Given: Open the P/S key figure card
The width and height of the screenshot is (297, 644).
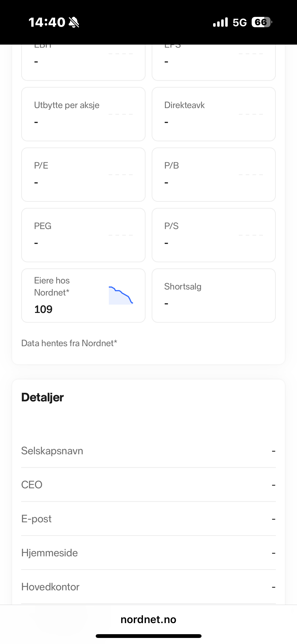Looking at the screenshot, I should [x=214, y=235].
